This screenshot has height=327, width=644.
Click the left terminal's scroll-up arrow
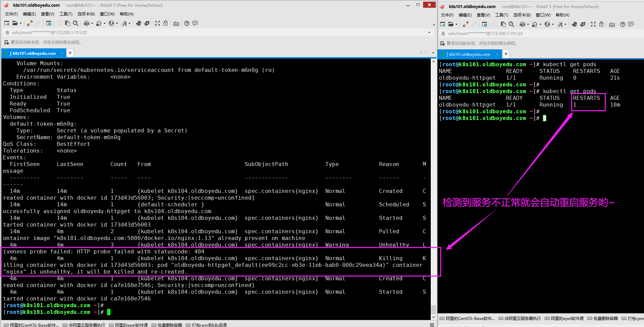433,62
